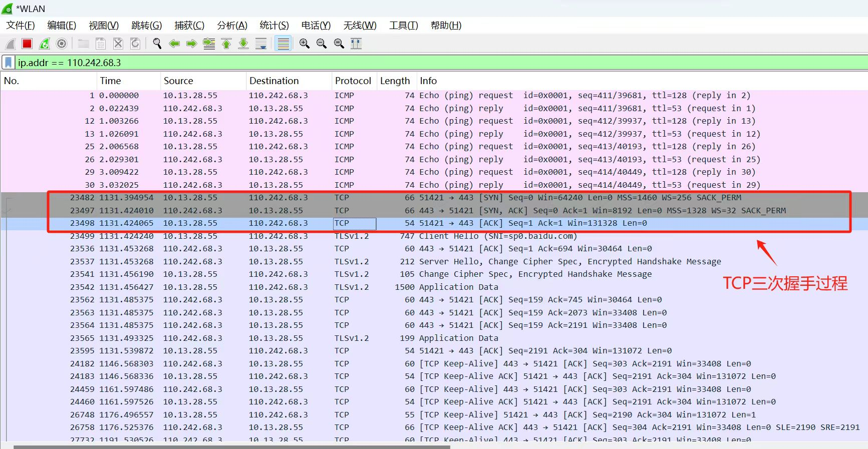Select packet 30 Echo reply row
This screenshot has width=868, height=449.
pyautogui.click(x=434, y=185)
